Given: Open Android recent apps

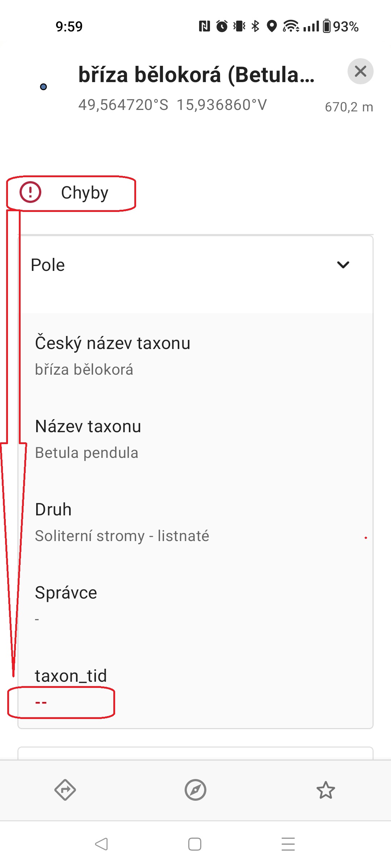Looking at the screenshot, I should 287,845.
